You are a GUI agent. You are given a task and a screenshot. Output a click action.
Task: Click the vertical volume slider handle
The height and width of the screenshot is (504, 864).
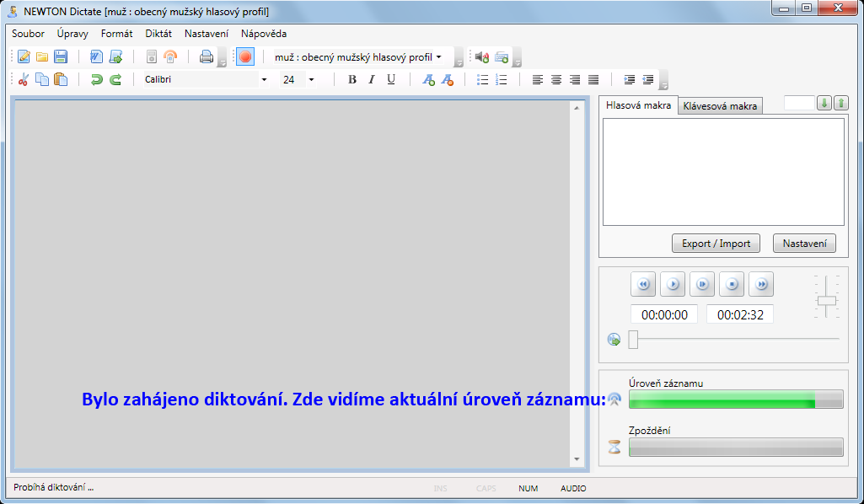827,301
